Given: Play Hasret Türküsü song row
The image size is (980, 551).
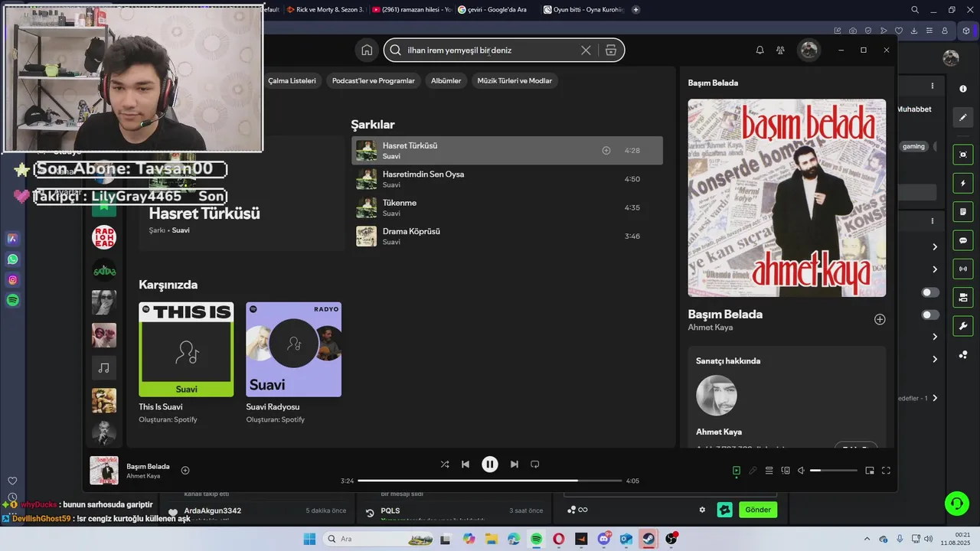Looking at the screenshot, I should (507, 151).
